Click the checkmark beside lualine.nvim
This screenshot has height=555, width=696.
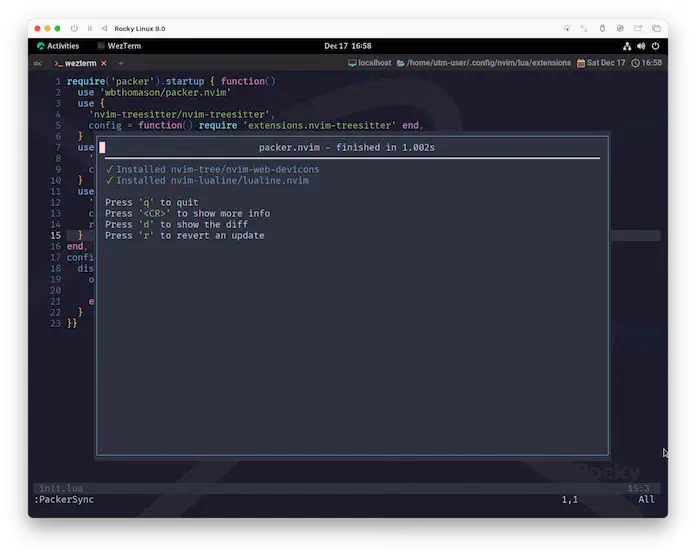pos(109,180)
